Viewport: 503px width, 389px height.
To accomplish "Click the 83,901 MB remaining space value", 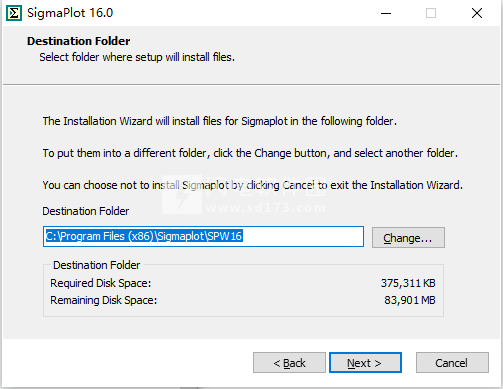I will click(410, 300).
